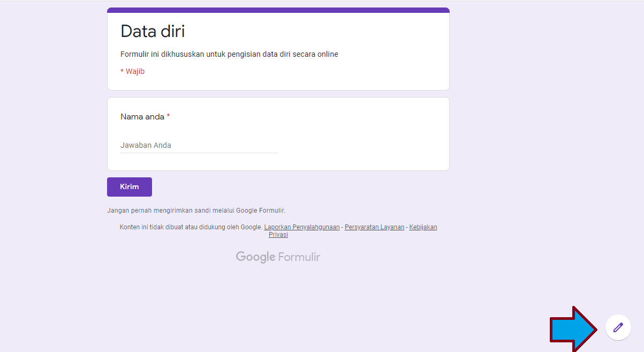Click the Nama anda question label

(142, 116)
